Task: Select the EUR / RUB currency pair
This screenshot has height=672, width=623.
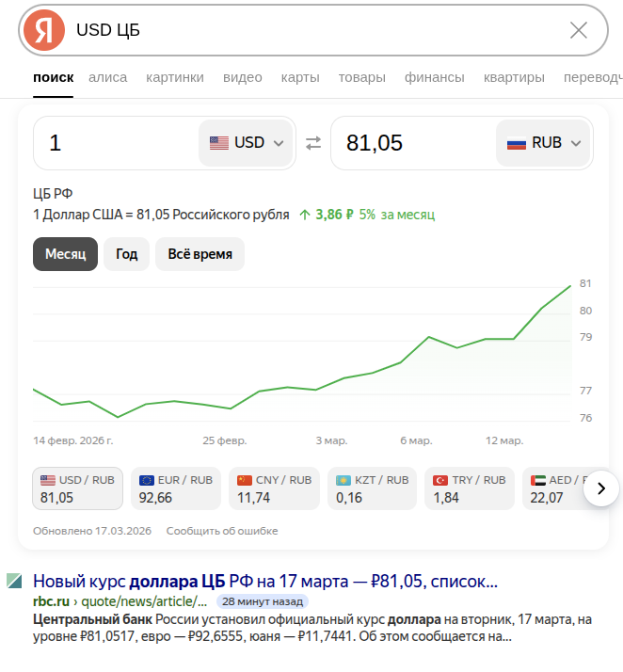Action: [x=174, y=488]
